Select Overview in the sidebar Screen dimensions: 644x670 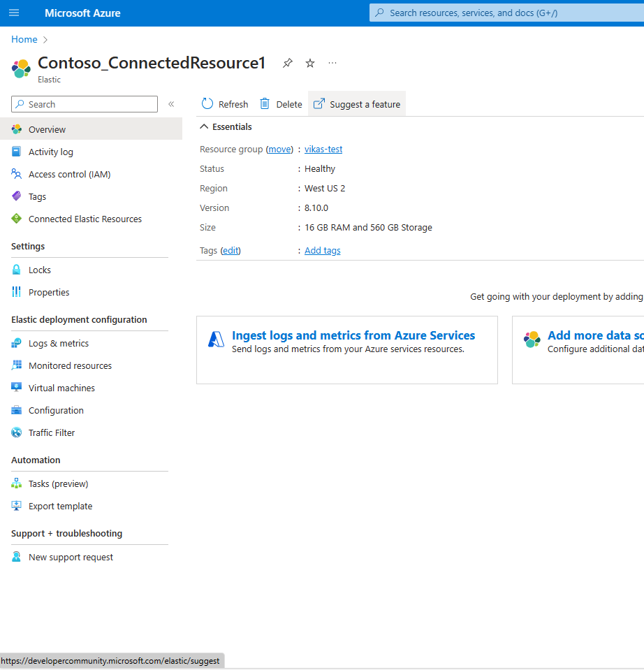pyautogui.click(x=91, y=129)
